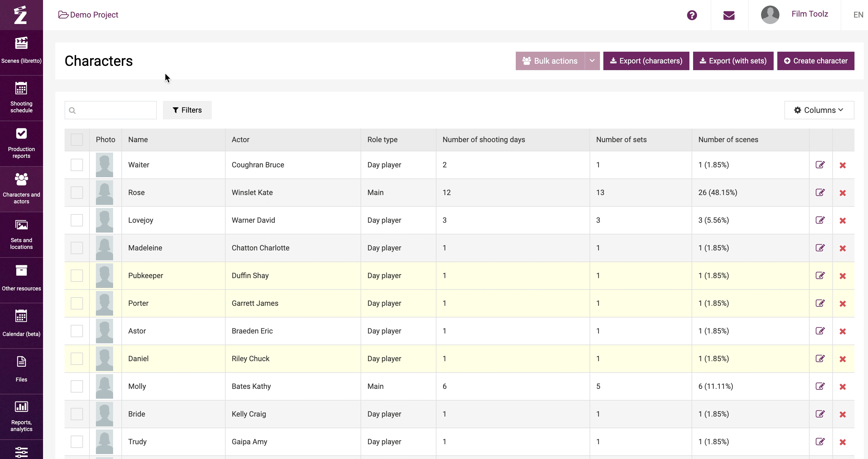Click the edit icon for Rose
868x459 pixels.
[820, 193]
